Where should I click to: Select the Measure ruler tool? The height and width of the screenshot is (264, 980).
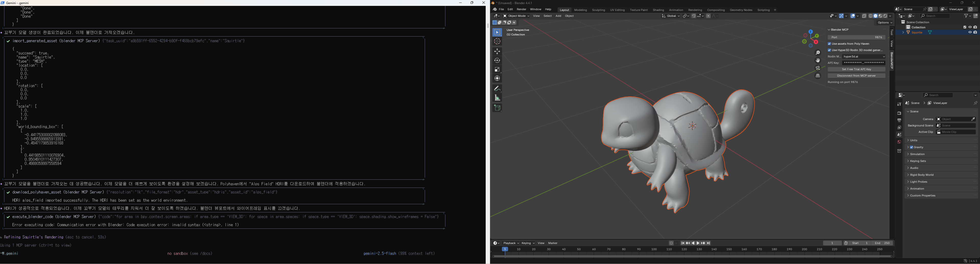click(497, 98)
